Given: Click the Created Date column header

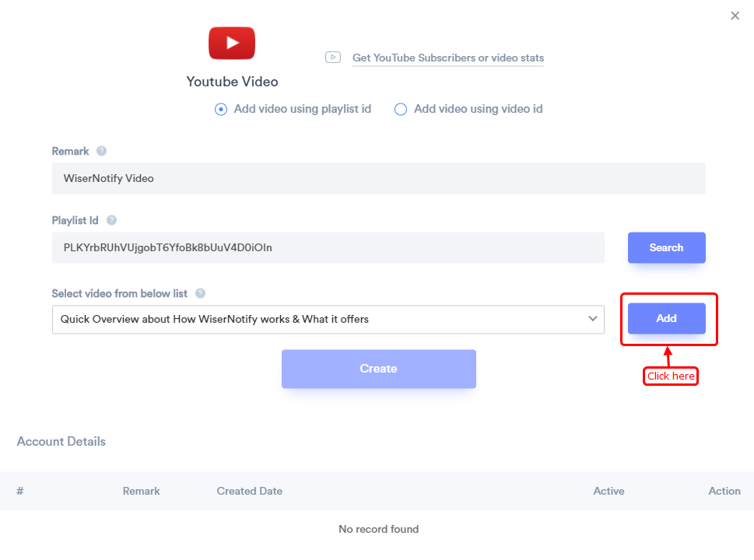Looking at the screenshot, I should [250, 491].
